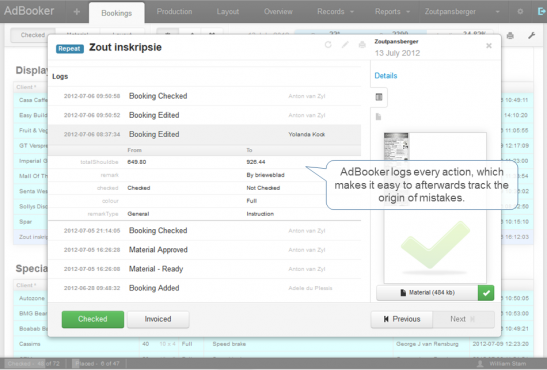Open the settings gear icon in top bar
This screenshot has width=547, height=370.
coord(520,12)
